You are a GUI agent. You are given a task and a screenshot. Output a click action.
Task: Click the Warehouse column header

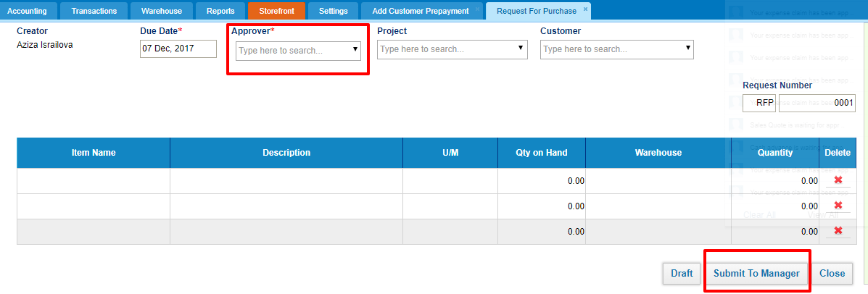click(x=658, y=153)
